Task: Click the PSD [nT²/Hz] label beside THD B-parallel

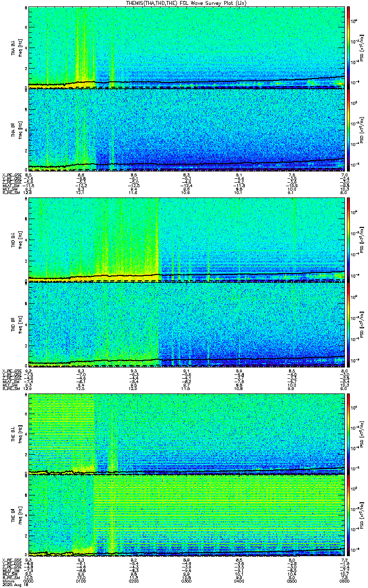Action: point(361,324)
